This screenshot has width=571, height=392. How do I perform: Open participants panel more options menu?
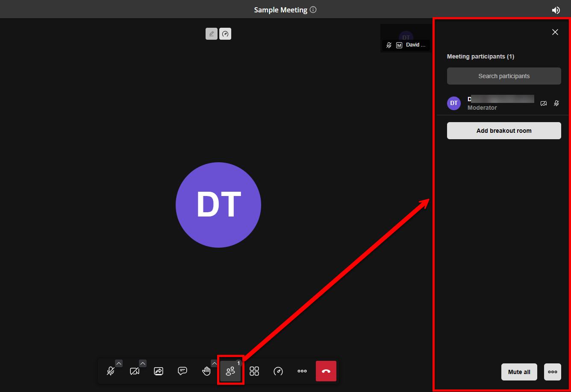tap(553, 372)
